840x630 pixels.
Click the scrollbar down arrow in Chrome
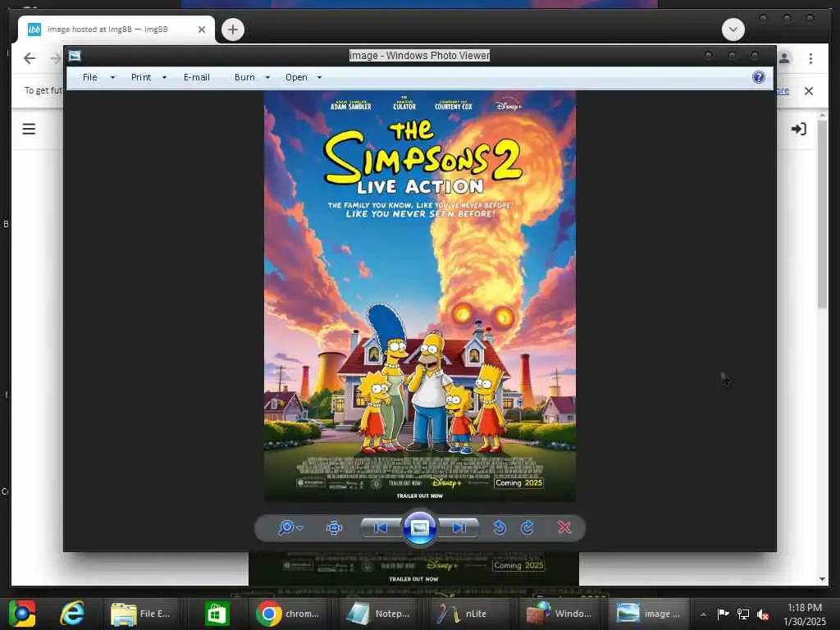coord(822,579)
